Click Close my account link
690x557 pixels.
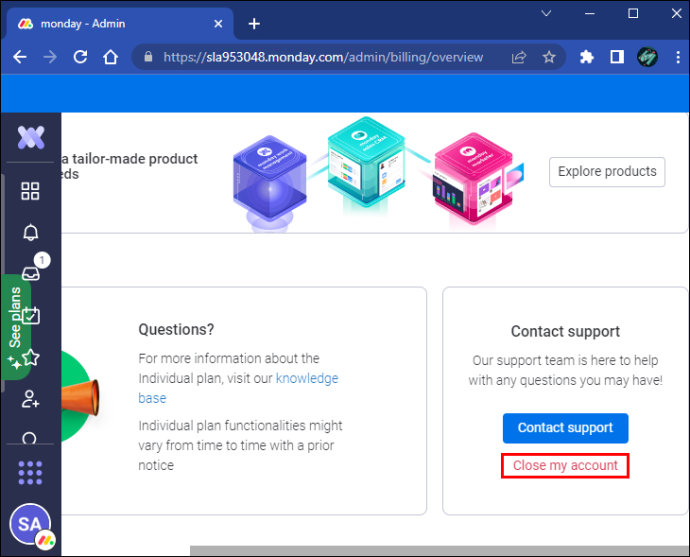tap(565, 465)
